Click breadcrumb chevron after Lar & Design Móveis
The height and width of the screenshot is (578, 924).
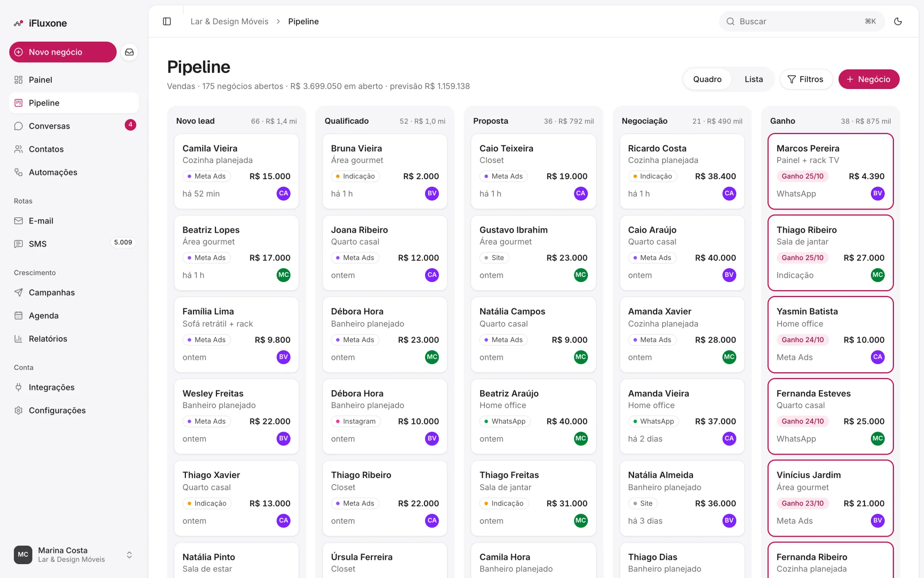point(278,22)
